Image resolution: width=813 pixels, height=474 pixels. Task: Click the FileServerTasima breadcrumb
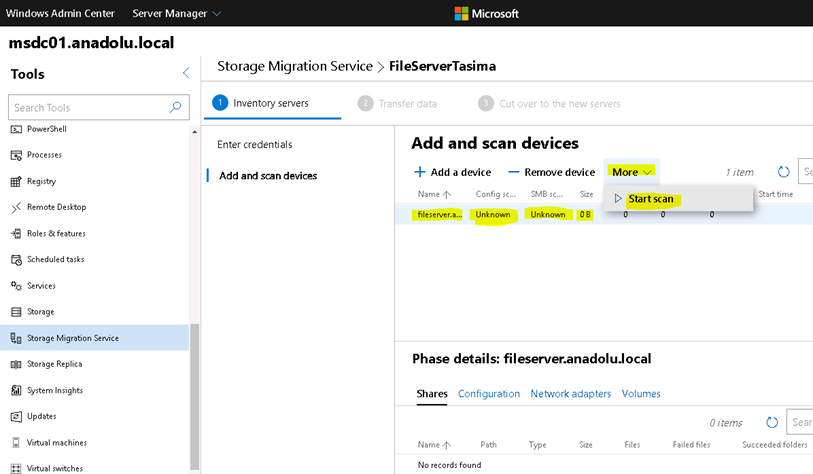click(x=442, y=66)
